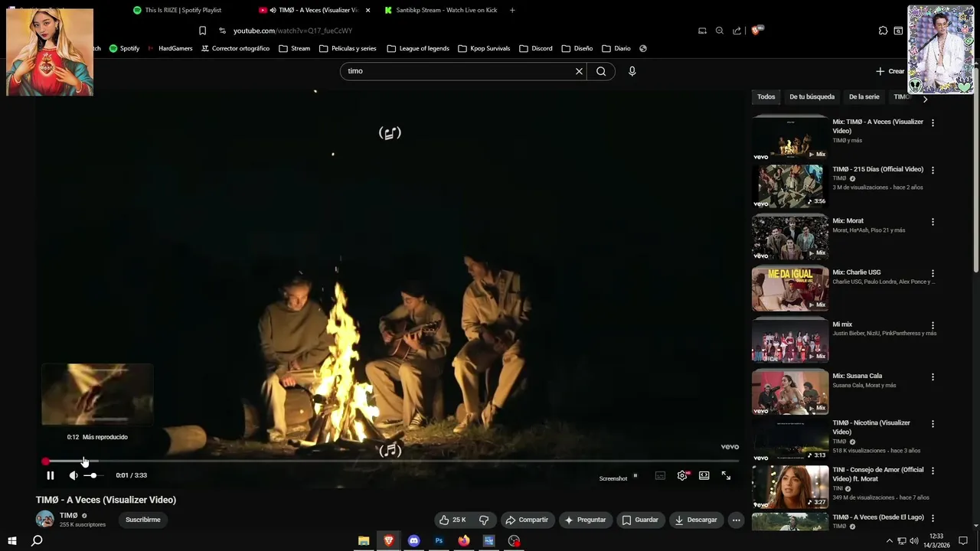Open options for TIMØ - Nicotina video
Viewport: 980px width, 551px height.
pyautogui.click(x=933, y=424)
